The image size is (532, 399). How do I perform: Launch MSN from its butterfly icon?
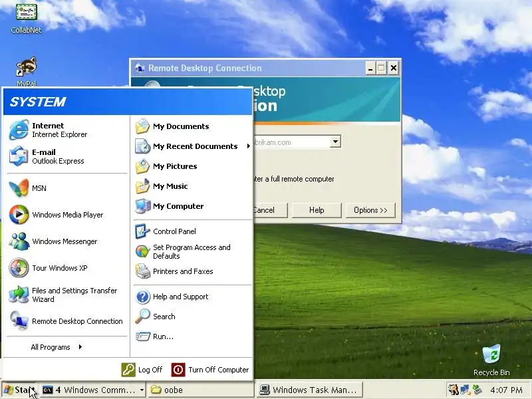(x=19, y=188)
